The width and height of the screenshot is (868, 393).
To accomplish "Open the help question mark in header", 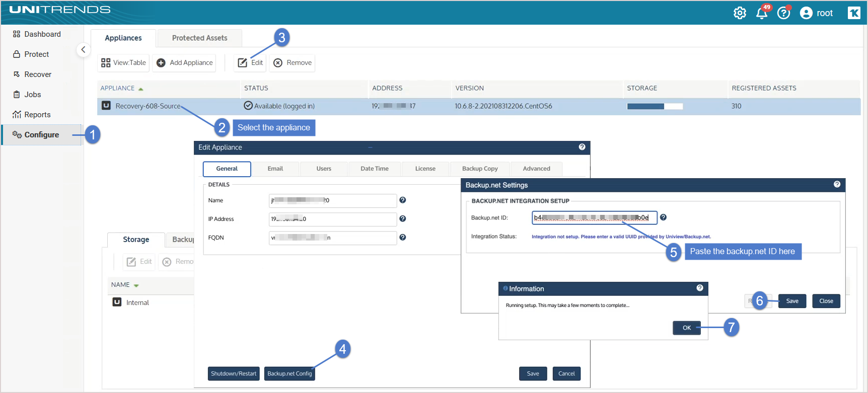I will pos(784,13).
